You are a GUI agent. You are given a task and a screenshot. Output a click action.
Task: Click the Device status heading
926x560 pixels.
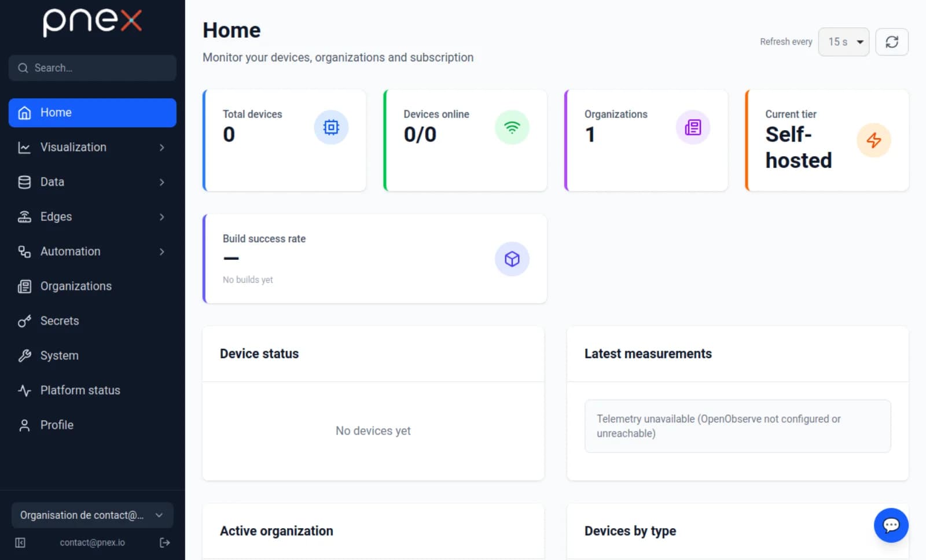pos(259,353)
